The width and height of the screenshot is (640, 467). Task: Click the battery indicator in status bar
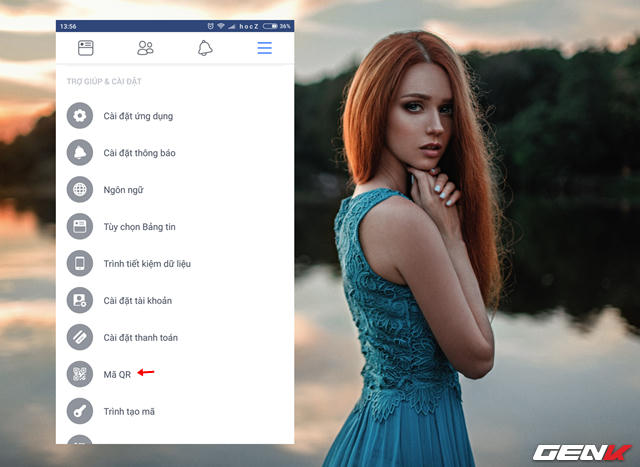pyautogui.click(x=269, y=25)
